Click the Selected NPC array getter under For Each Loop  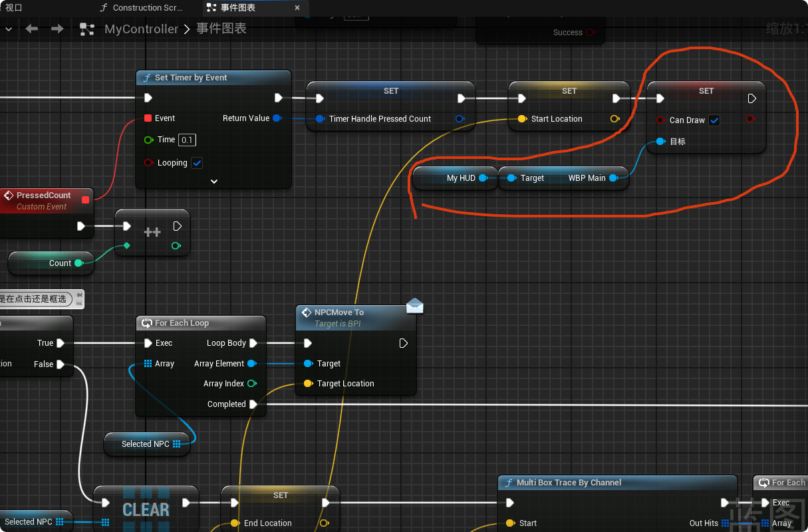(147, 444)
